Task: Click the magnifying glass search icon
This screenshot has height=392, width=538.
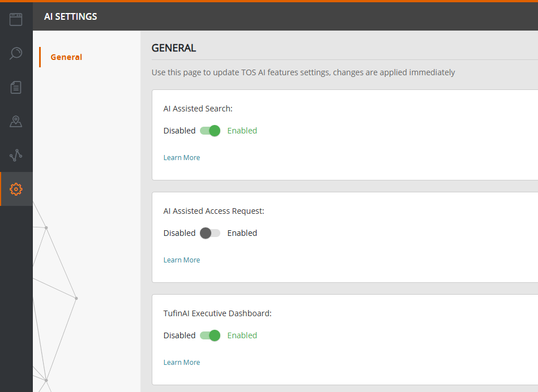Action: tap(16, 53)
